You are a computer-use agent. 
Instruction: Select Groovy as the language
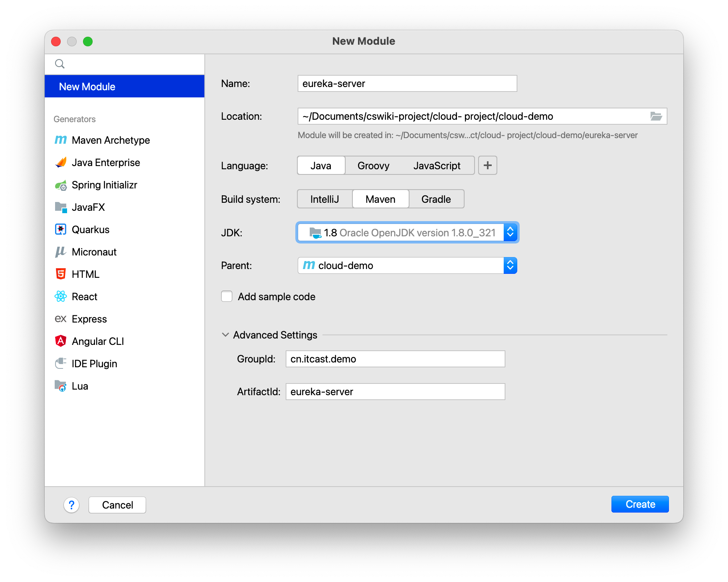point(373,165)
